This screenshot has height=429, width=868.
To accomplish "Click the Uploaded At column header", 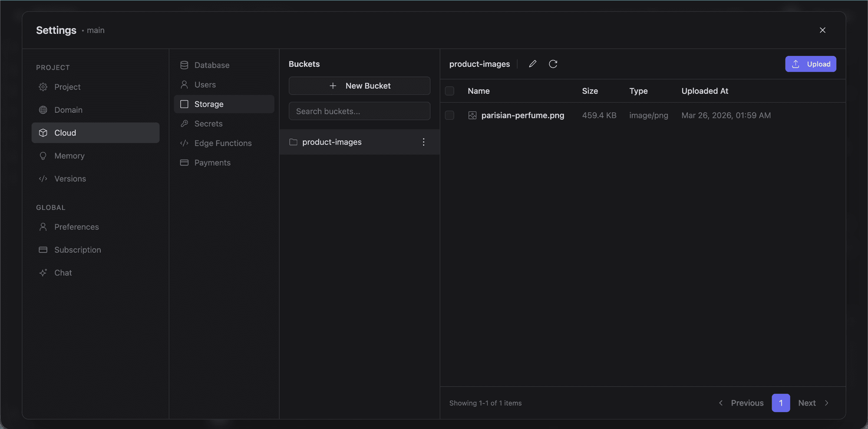I will (705, 91).
